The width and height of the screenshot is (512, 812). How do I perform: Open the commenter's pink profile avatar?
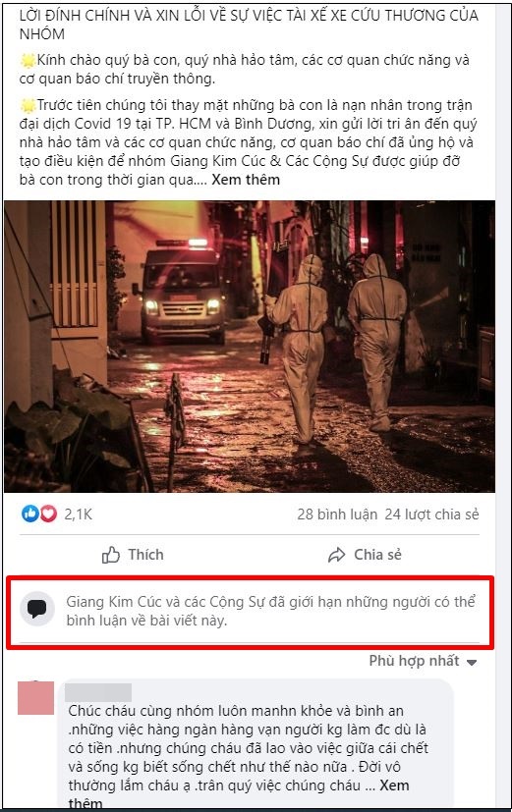coord(35,697)
